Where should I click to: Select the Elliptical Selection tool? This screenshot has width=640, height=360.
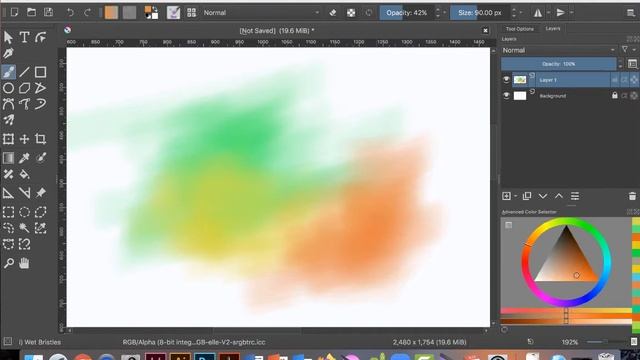tap(24, 212)
